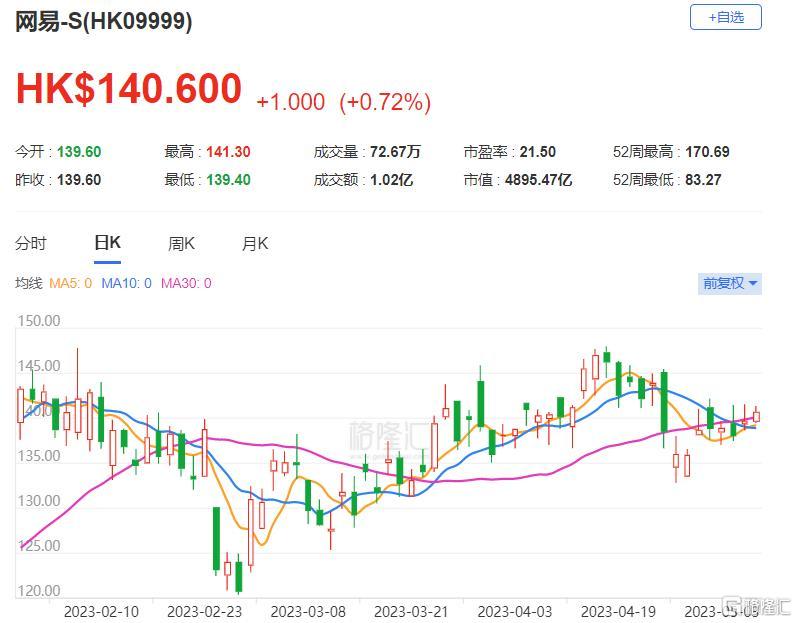This screenshot has width=797, height=623.
Task: Click the 今开 value 139.60
Action: (x=79, y=151)
